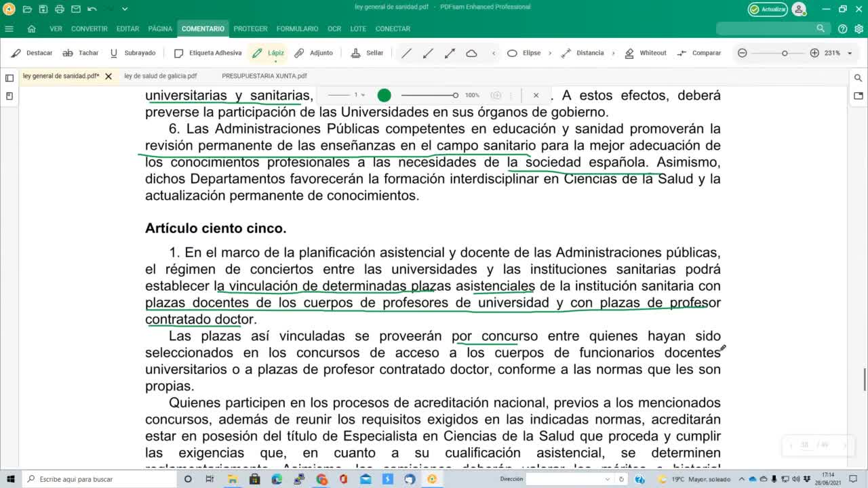Open File Explorer from the taskbar
Viewport: 868px width, 488px height.
(233, 479)
